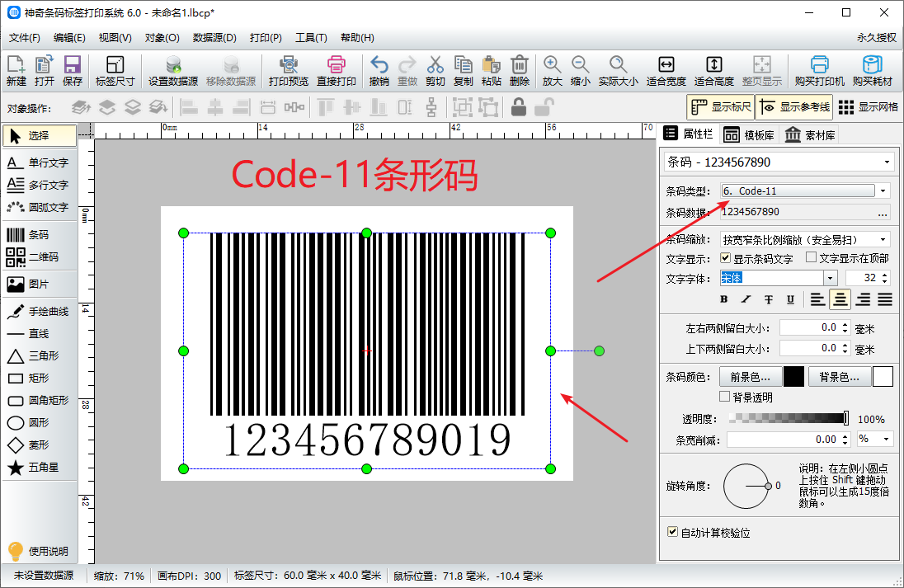Viewport: 904px width, 588px height.
Task: Click the 前景色... button
Action: 750,377
